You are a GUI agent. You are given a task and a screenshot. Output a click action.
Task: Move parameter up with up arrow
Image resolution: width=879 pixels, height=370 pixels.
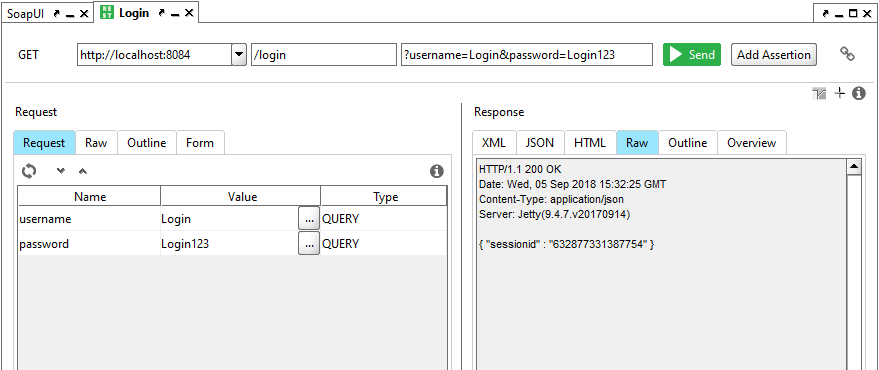[82, 171]
